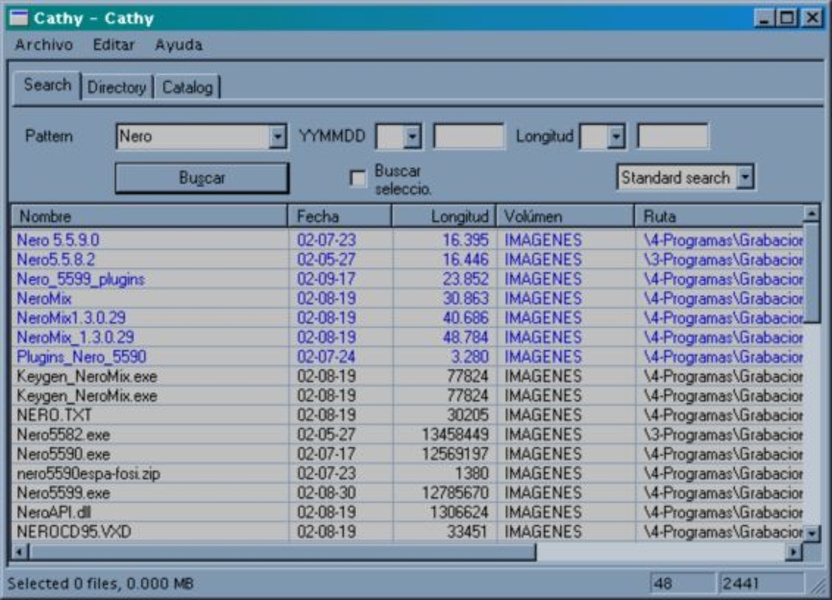Open the Standard search dropdown
This screenshot has width=832, height=600.
coord(745,177)
